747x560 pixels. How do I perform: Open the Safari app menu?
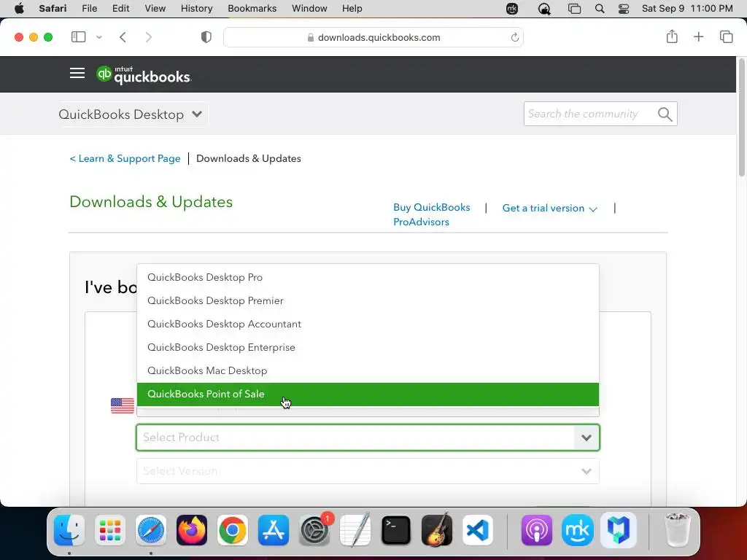click(53, 9)
